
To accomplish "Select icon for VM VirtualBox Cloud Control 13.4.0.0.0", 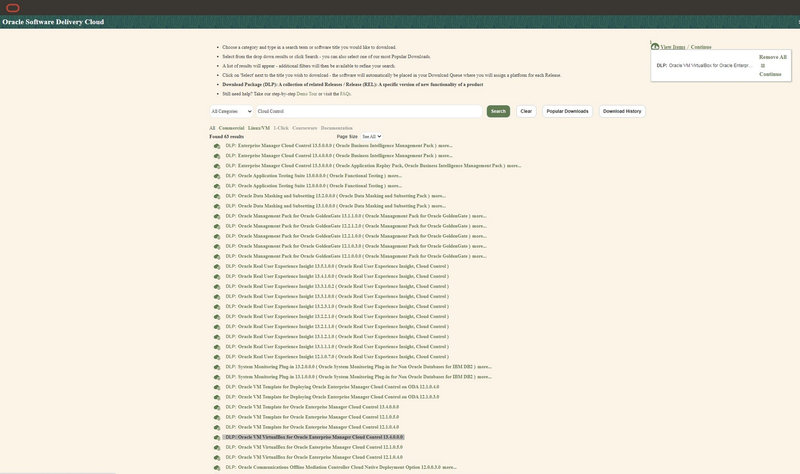I will click(217, 438).
